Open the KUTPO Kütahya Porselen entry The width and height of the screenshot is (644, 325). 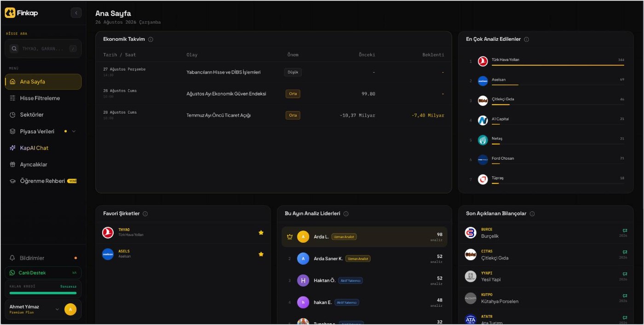click(546, 298)
